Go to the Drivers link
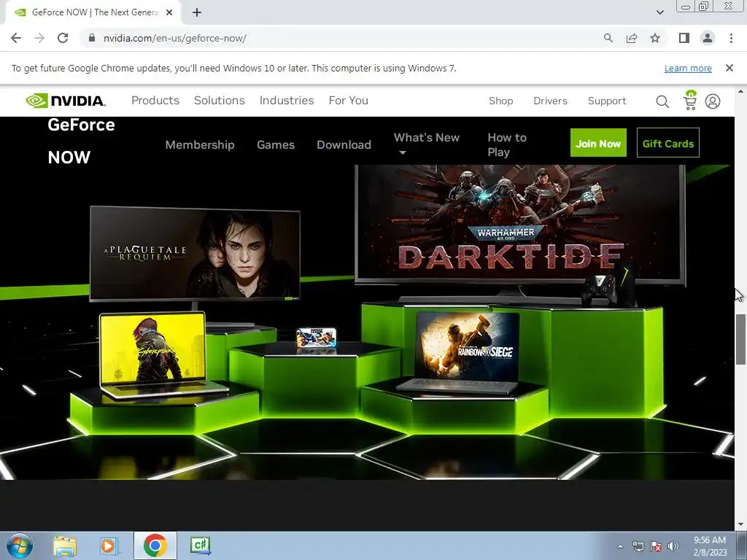The width and height of the screenshot is (747, 560). pyautogui.click(x=550, y=101)
